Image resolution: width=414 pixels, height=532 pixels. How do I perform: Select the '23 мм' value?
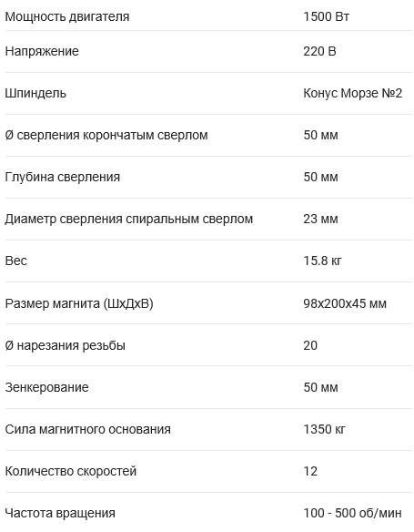tap(320, 219)
